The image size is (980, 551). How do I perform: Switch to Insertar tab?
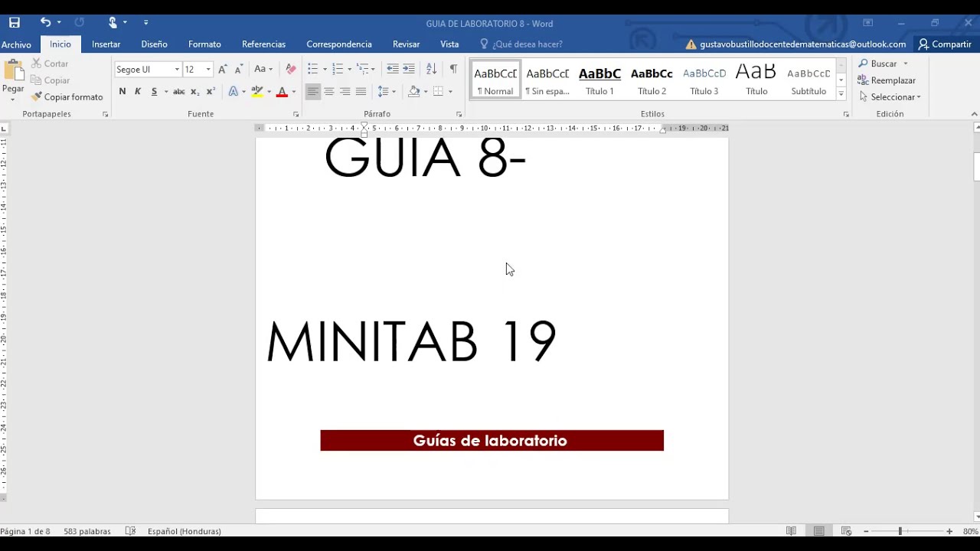tap(106, 44)
